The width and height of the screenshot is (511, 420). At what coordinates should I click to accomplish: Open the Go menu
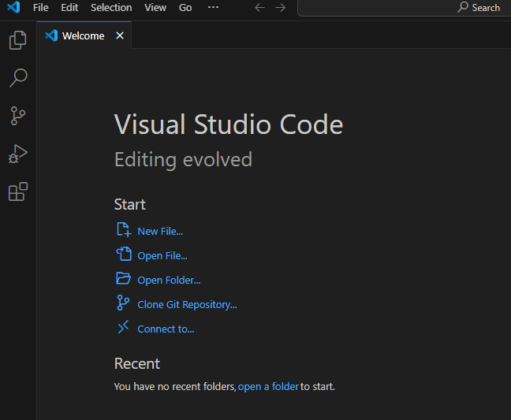185,8
